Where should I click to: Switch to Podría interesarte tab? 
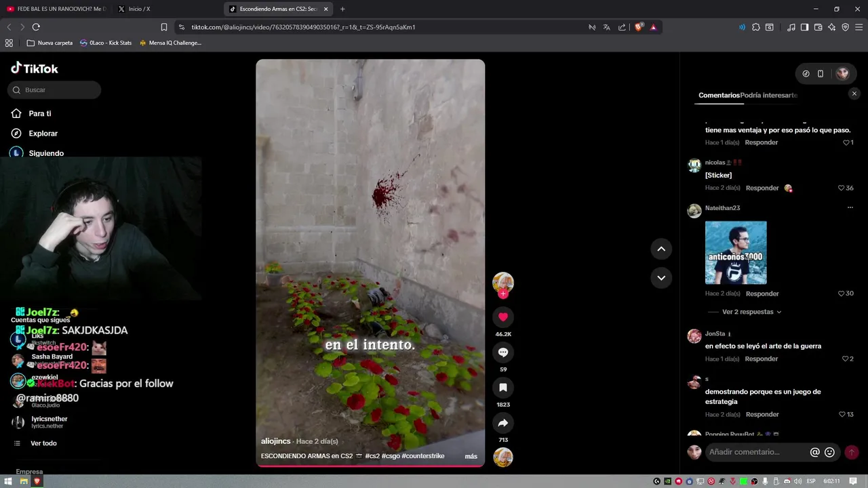[x=769, y=96]
